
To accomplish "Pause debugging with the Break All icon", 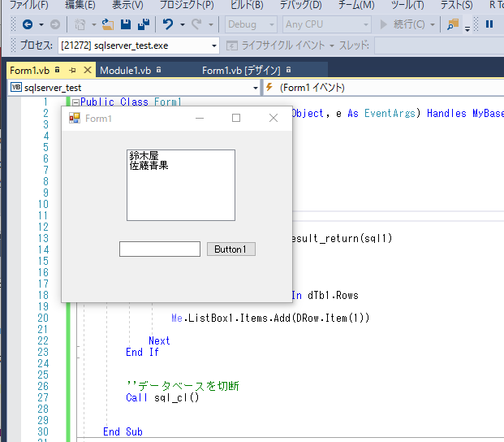I will click(489, 24).
